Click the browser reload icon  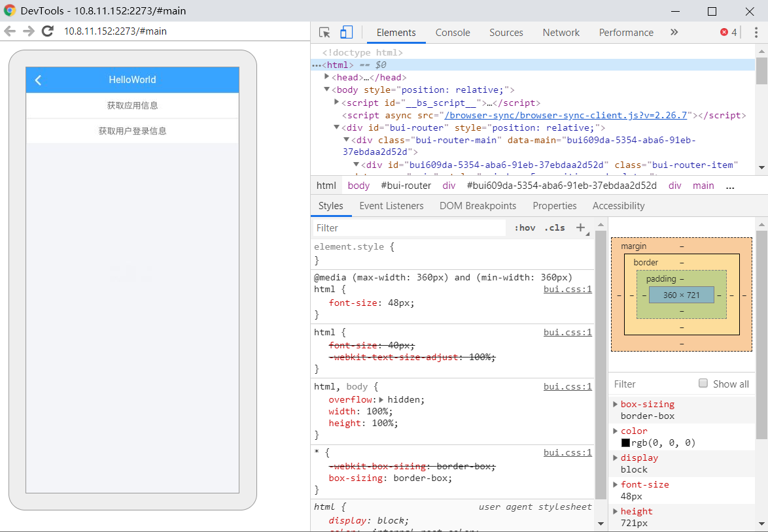tap(47, 31)
